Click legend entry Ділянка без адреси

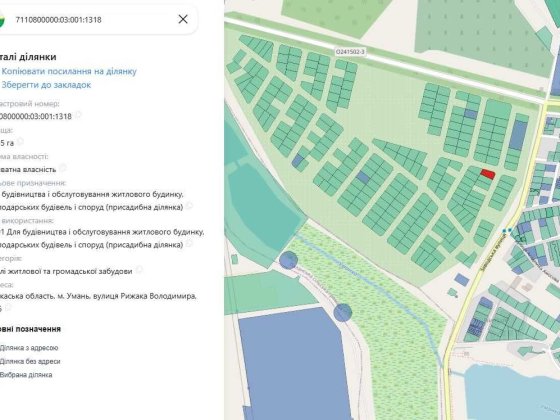tap(30, 361)
